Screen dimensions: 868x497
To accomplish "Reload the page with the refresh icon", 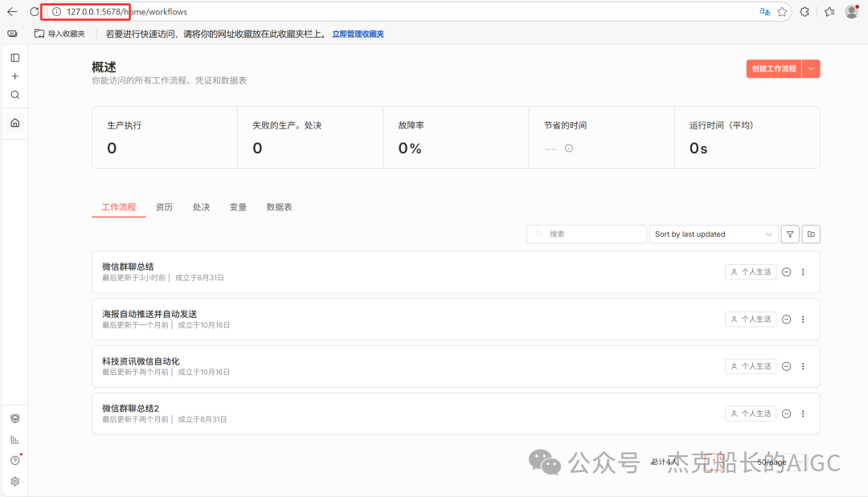I will point(35,11).
